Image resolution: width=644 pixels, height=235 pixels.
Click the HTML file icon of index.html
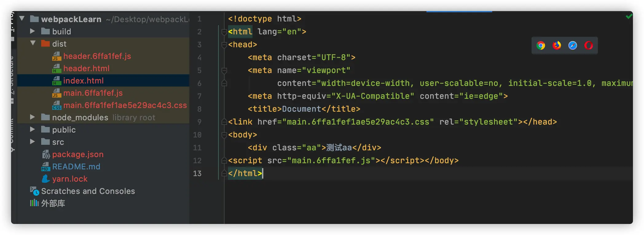coord(57,81)
